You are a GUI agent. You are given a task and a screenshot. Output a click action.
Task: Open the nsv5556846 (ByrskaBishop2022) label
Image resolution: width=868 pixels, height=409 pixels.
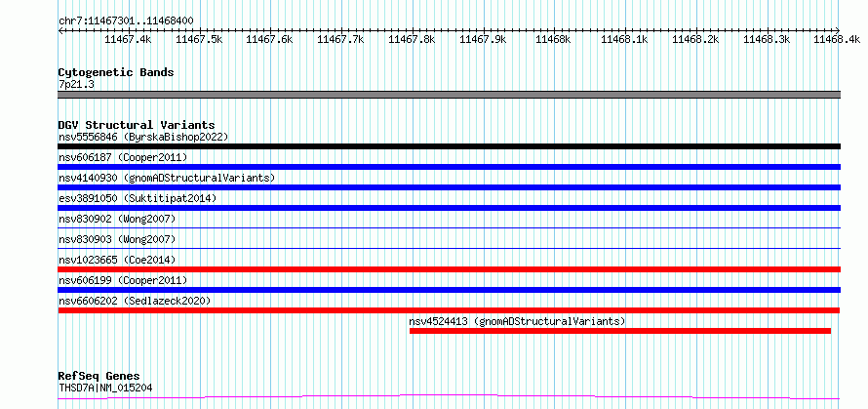[143, 137]
